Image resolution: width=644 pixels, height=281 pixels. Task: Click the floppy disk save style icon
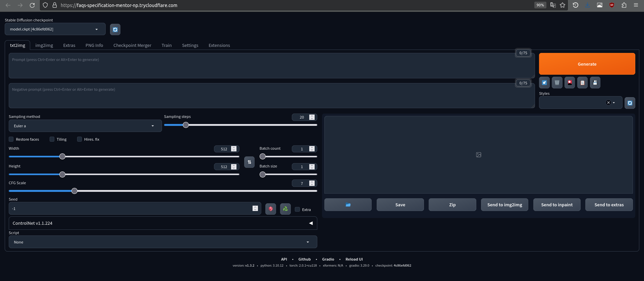point(595,83)
